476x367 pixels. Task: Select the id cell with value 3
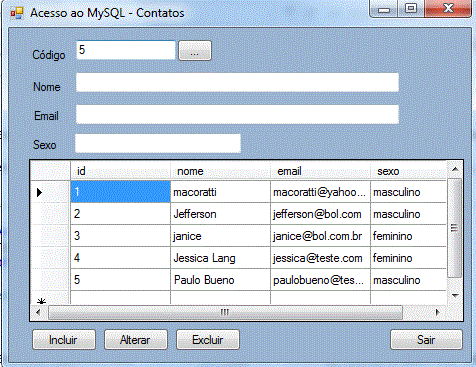(120, 236)
